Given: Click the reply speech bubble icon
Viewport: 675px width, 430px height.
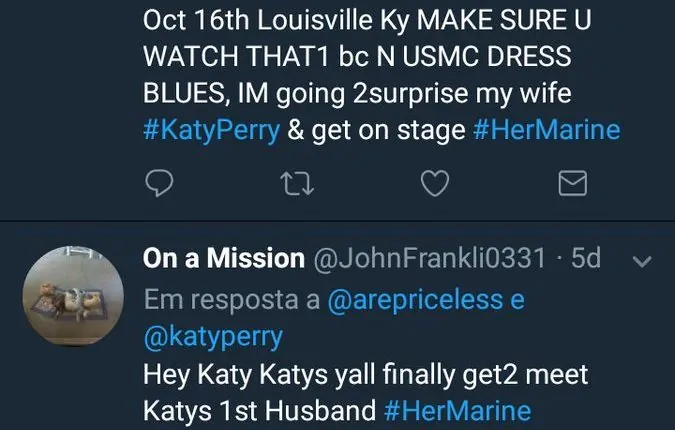Looking at the screenshot, I should [x=160, y=183].
